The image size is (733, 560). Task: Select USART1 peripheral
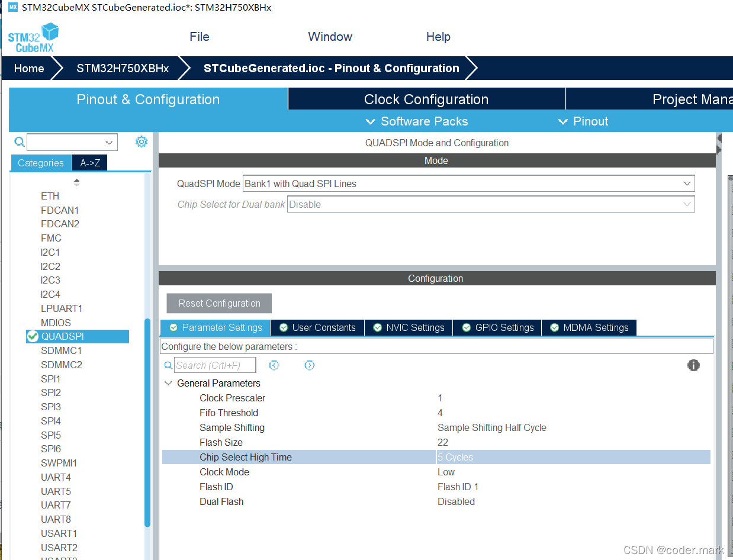(59, 533)
